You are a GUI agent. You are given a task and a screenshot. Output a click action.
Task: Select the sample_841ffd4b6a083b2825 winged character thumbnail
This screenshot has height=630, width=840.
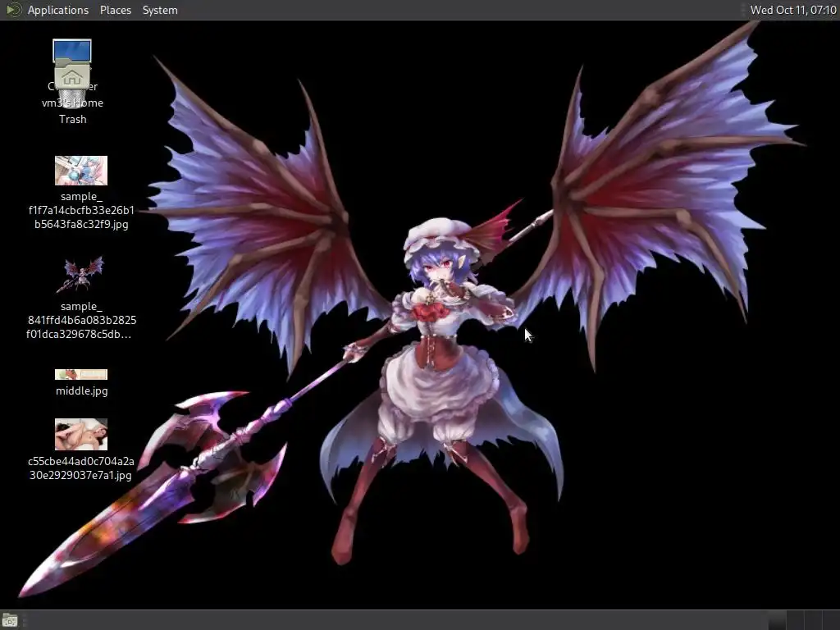coord(80,274)
